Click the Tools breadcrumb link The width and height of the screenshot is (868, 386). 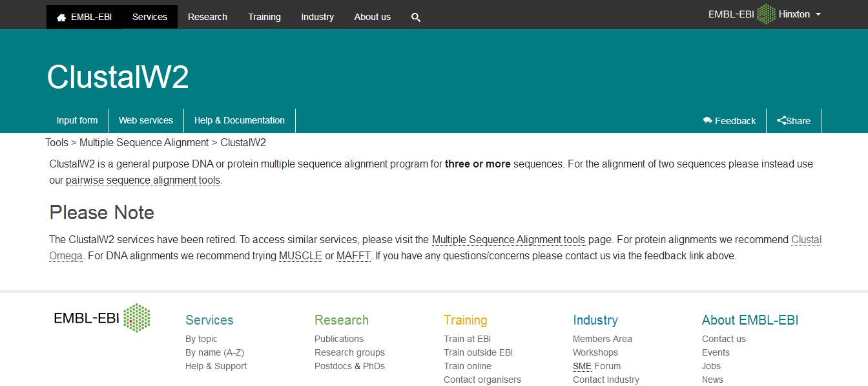[x=57, y=142]
